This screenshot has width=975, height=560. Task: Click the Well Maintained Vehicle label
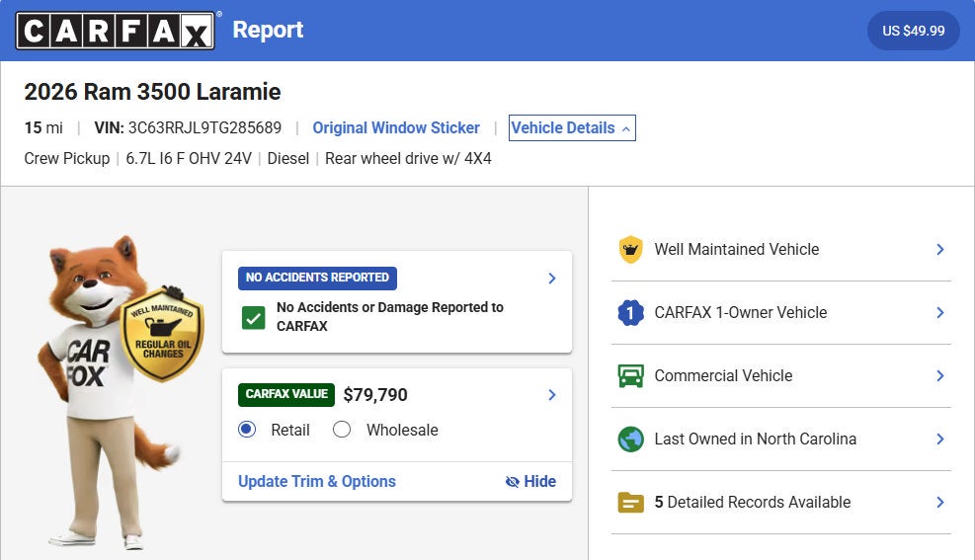pyautogui.click(x=737, y=250)
